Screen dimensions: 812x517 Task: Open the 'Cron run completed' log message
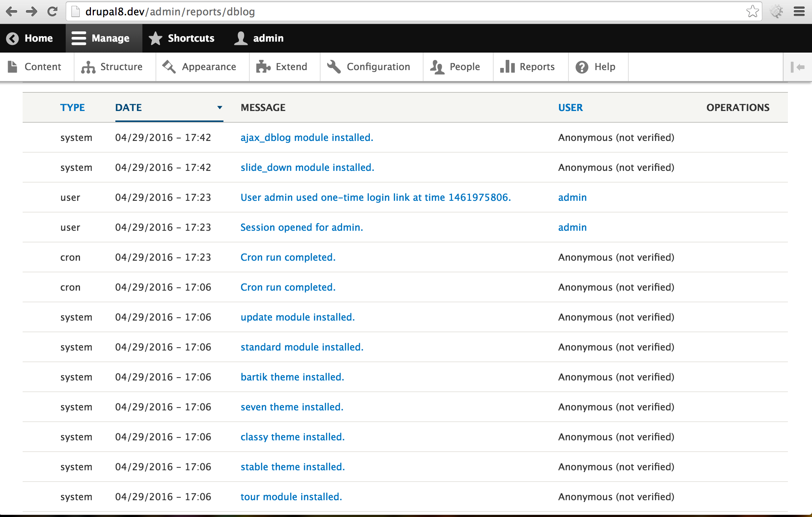coord(288,257)
